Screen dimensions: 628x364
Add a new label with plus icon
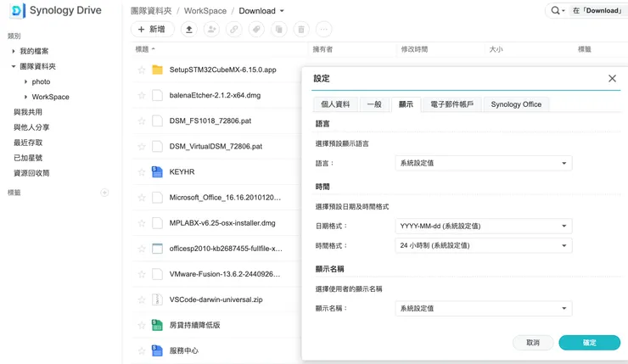pyautogui.click(x=104, y=193)
